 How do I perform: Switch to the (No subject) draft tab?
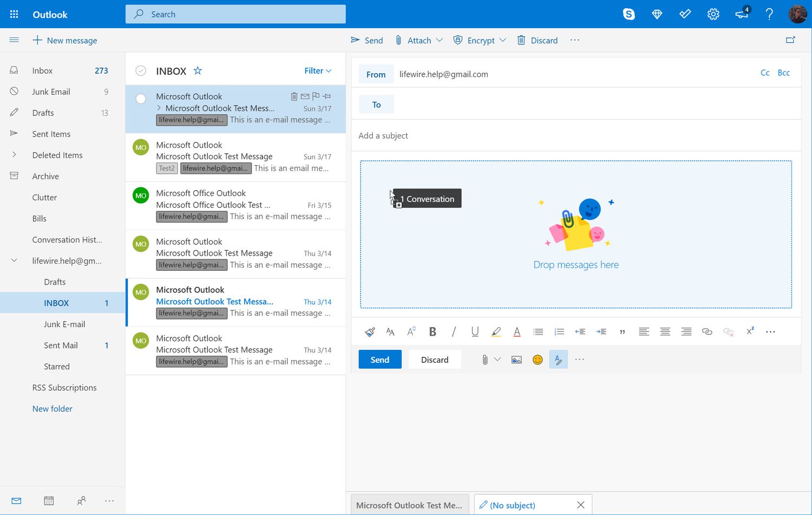click(x=513, y=505)
